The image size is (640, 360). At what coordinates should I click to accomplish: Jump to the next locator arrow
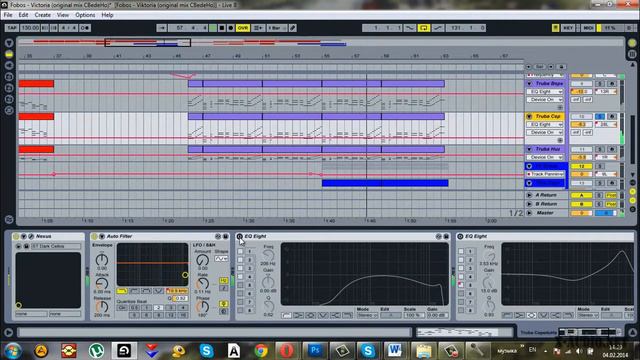pos(551,67)
